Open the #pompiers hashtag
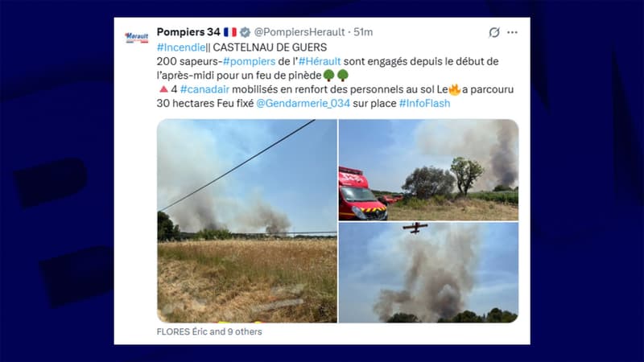Viewport: 644px width, 362px height. [x=249, y=61]
